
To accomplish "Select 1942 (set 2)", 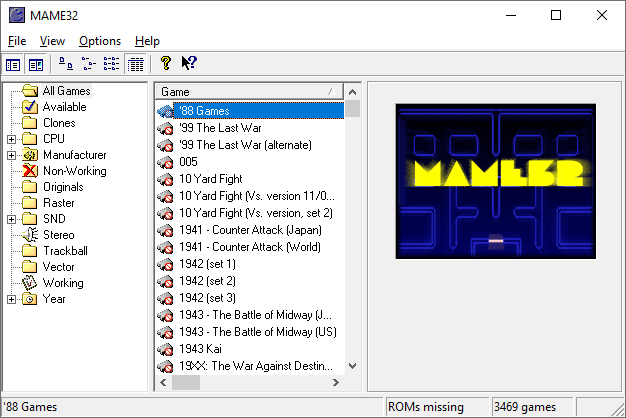I will (x=207, y=281).
